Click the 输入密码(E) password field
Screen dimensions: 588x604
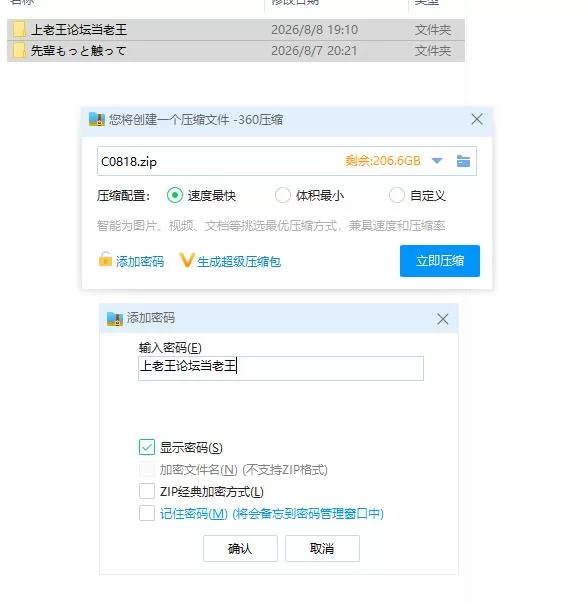point(281,368)
